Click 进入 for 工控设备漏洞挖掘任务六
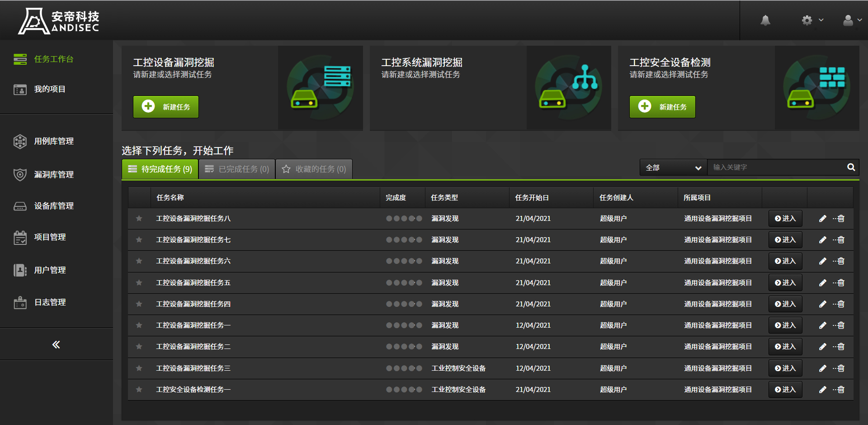The height and width of the screenshot is (425, 868). click(x=785, y=261)
